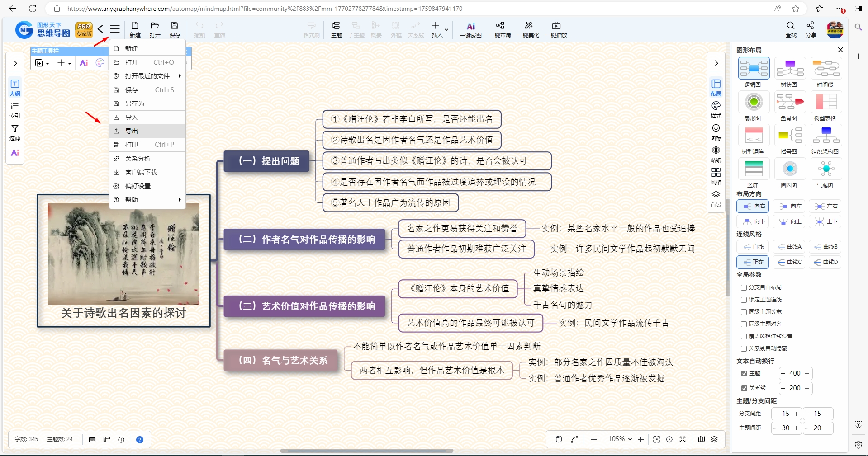
Task: Click the blue help question icon
Action: point(140,440)
